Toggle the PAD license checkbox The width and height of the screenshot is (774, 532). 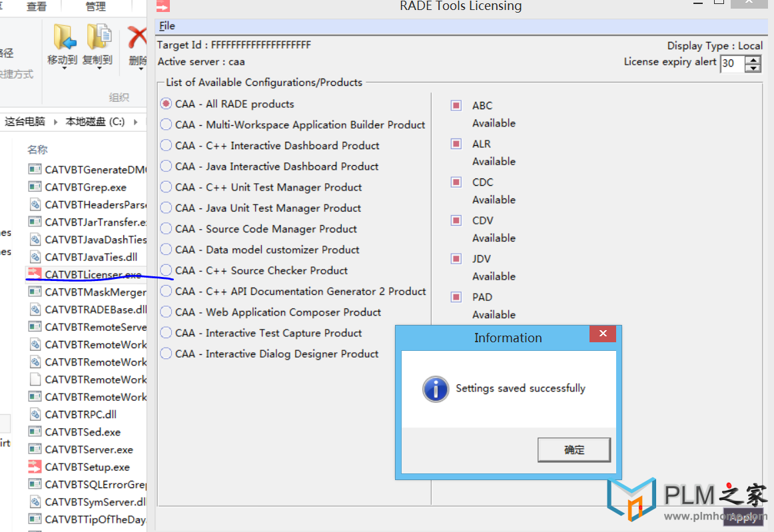[x=456, y=296]
